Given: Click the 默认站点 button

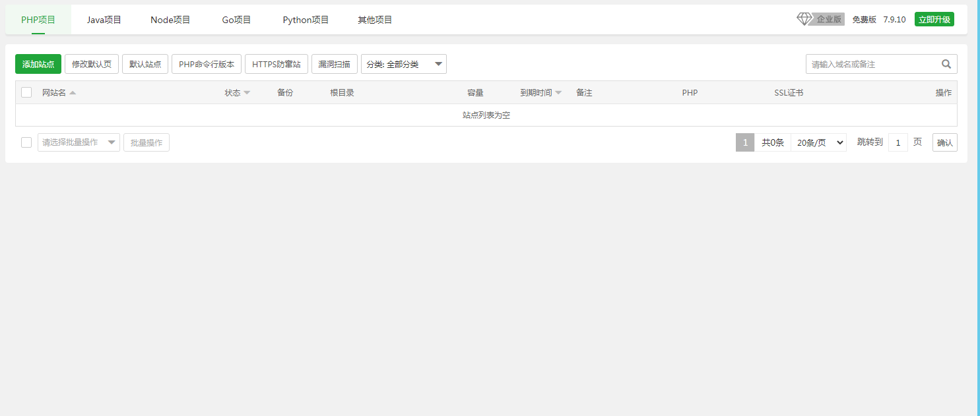Looking at the screenshot, I should 145,64.
